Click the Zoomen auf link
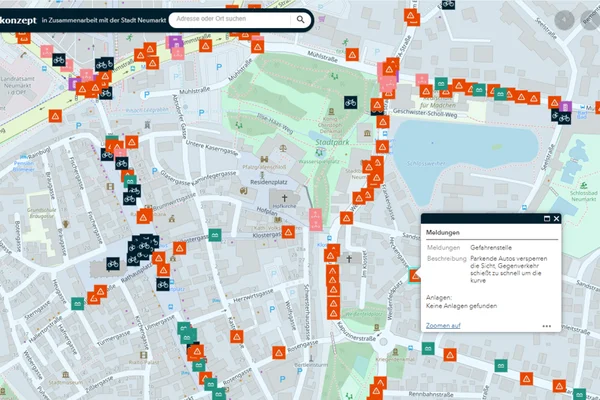600x400 pixels. (x=443, y=326)
